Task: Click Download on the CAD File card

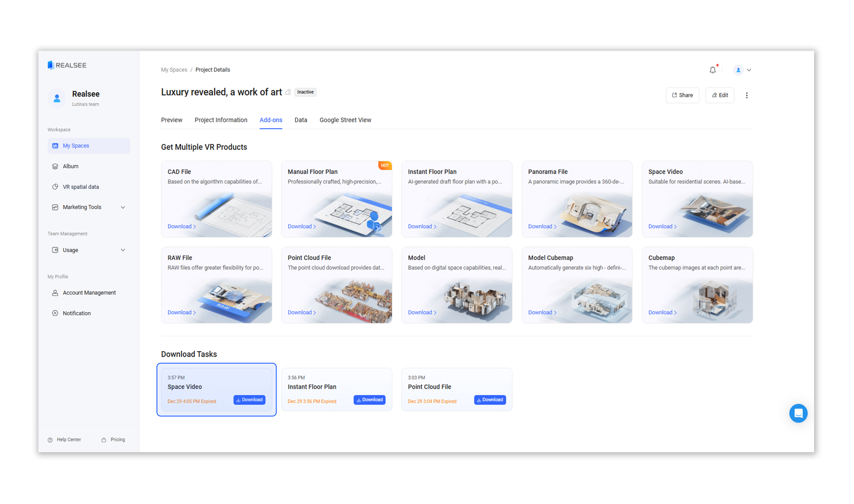Action: (x=181, y=227)
